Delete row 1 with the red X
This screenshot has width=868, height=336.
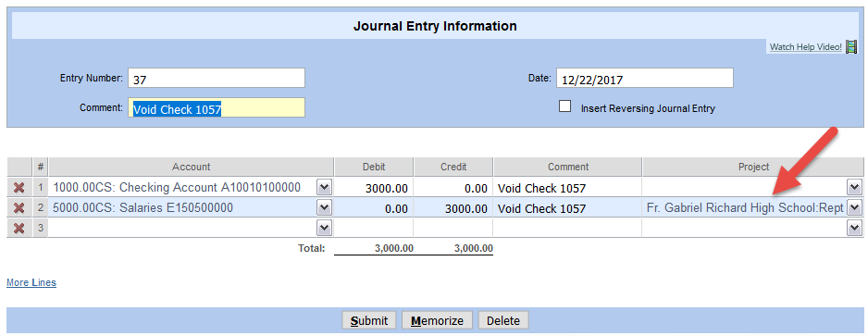tap(19, 188)
